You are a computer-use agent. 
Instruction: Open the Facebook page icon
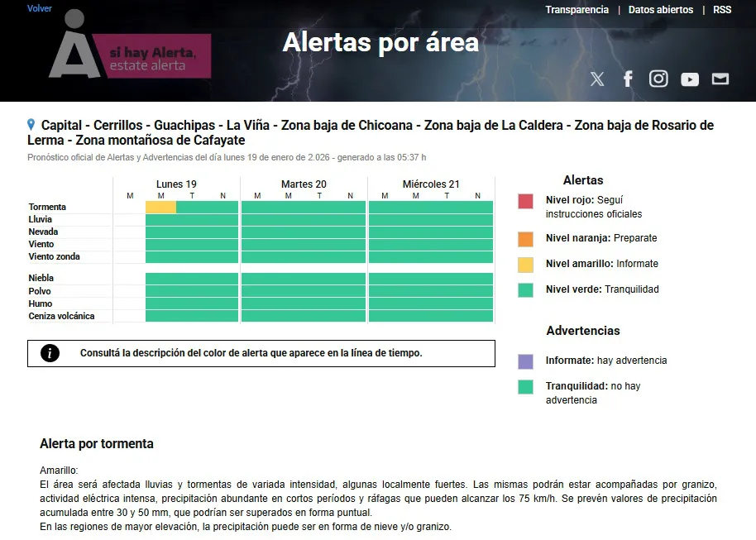tap(628, 79)
